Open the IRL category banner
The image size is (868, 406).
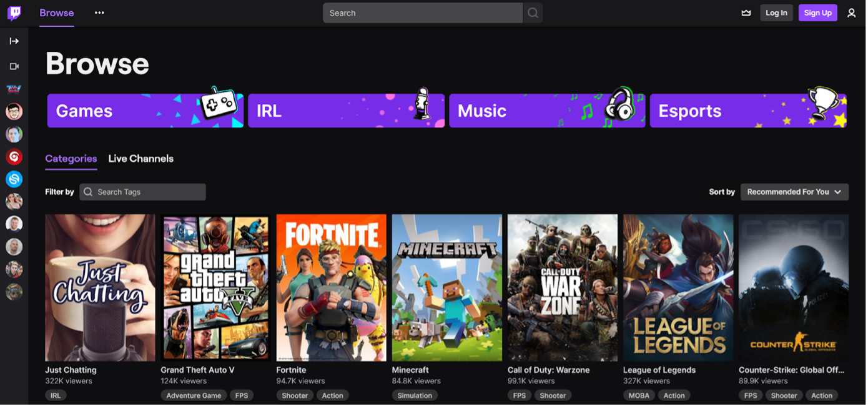click(x=347, y=111)
